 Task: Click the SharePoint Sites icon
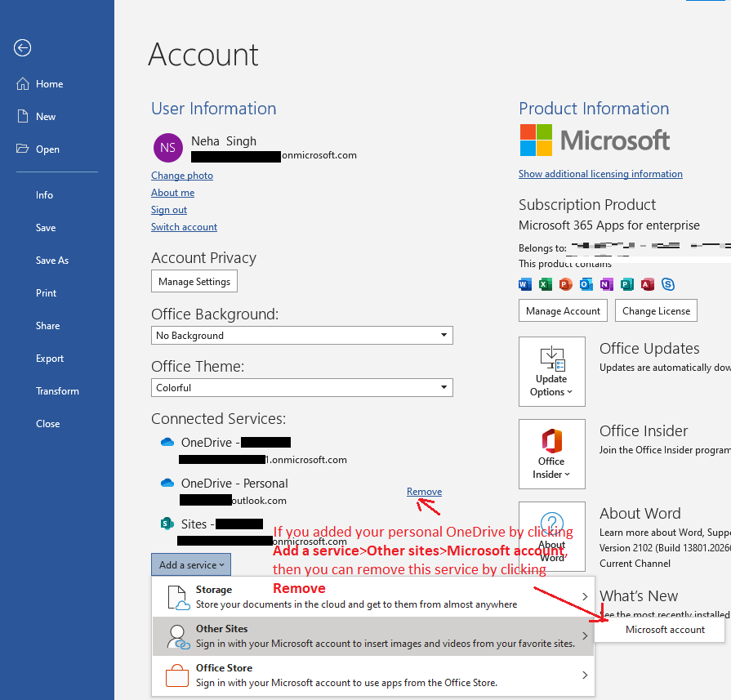point(167,524)
